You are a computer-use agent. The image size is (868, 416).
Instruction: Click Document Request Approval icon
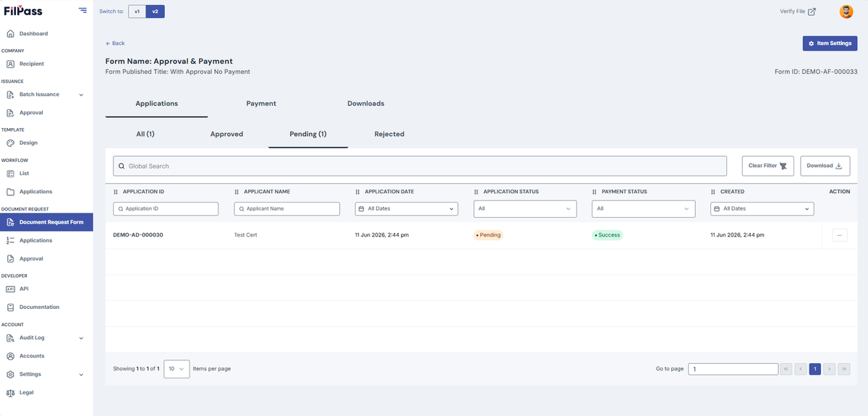(x=10, y=258)
